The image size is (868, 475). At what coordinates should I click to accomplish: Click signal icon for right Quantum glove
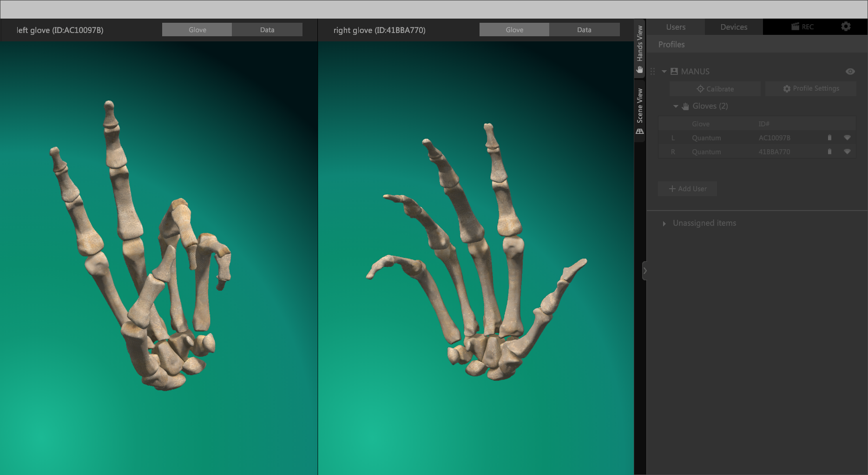(x=847, y=152)
